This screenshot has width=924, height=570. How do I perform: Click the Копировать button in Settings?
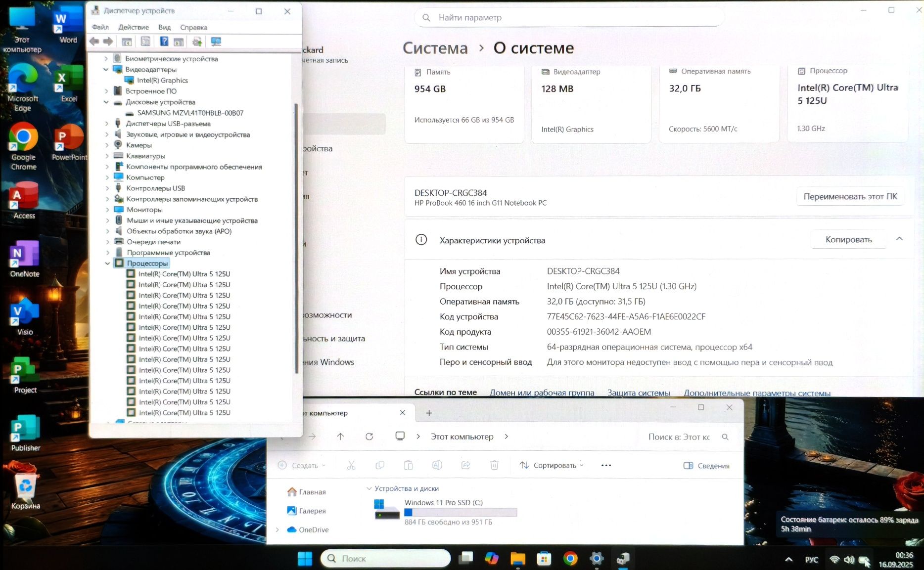click(x=848, y=239)
